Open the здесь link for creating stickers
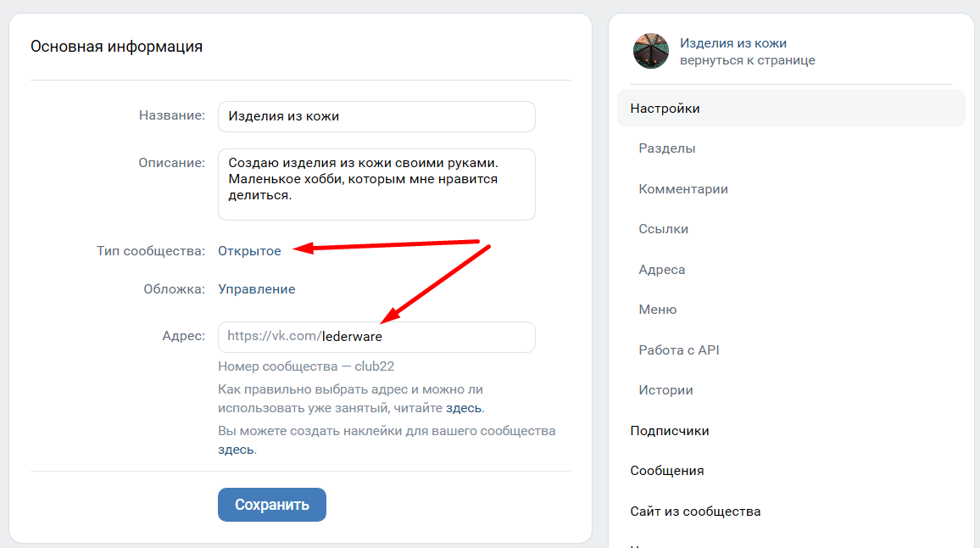 tap(236, 450)
